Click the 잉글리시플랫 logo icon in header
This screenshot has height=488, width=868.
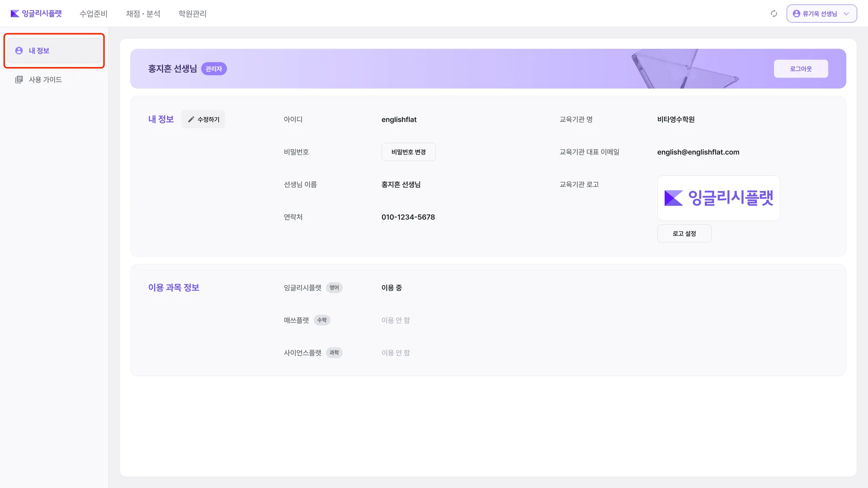pos(15,14)
